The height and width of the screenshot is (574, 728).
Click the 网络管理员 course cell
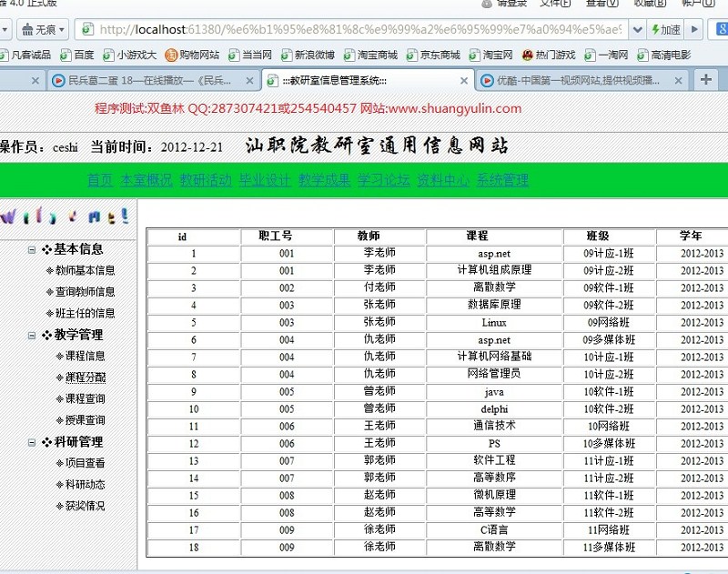point(494,374)
